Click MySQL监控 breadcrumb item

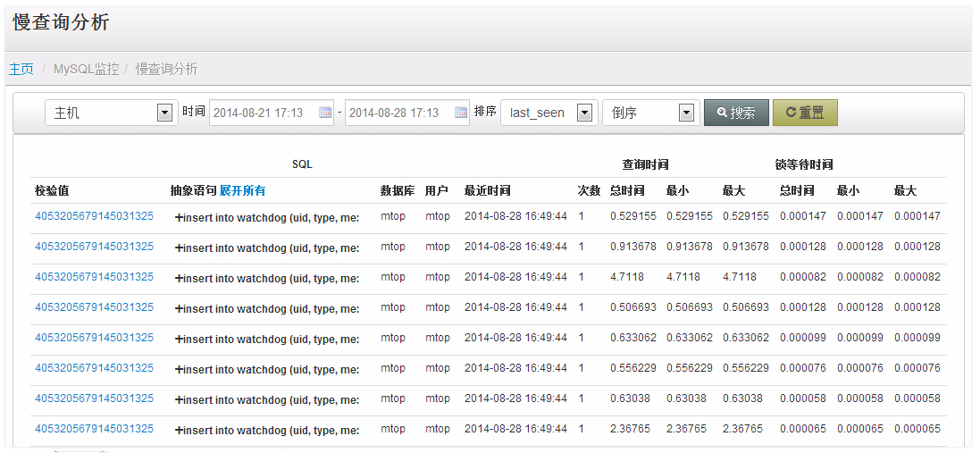point(87,69)
